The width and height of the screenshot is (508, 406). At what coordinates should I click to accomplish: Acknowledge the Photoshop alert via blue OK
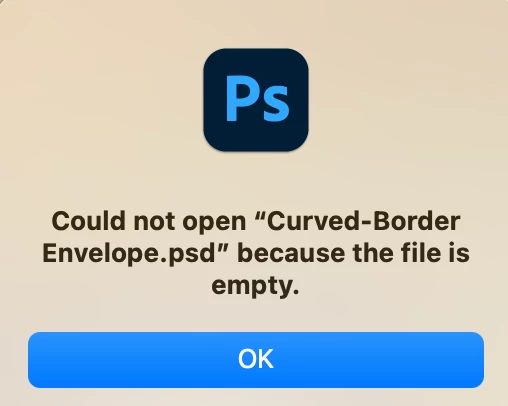(256, 360)
